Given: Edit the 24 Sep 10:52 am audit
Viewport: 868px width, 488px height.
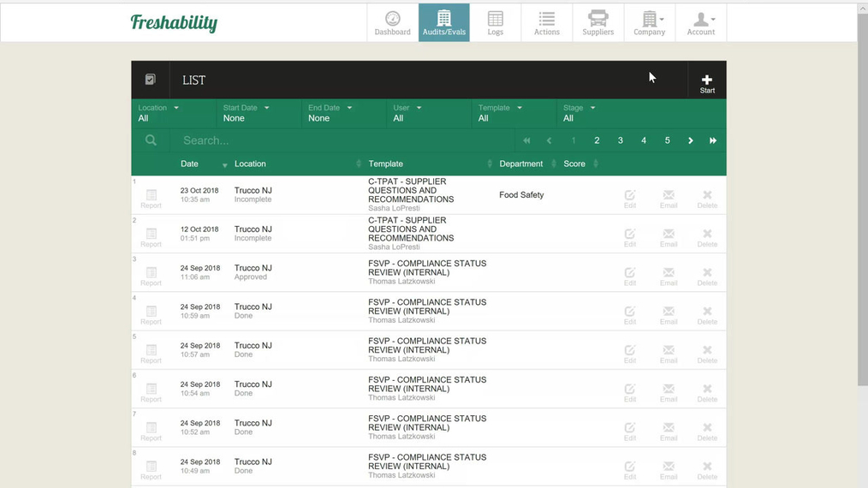Looking at the screenshot, I should pyautogui.click(x=630, y=431).
